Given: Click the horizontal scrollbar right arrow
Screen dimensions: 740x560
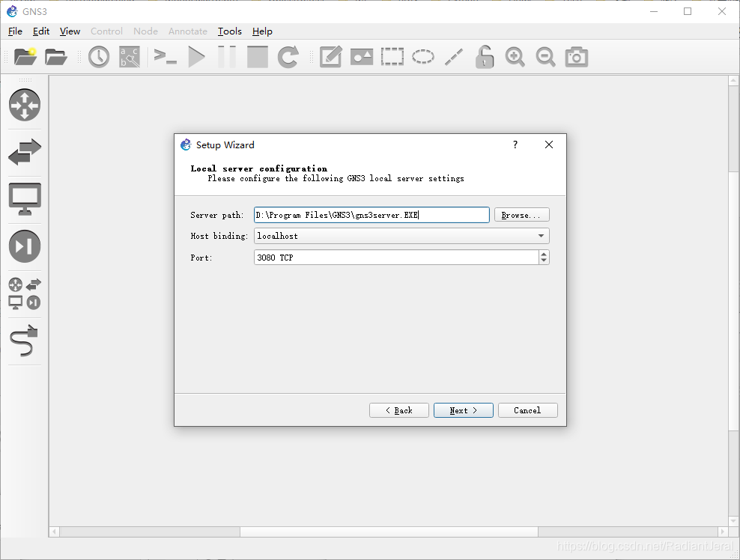Looking at the screenshot, I should tap(723, 532).
